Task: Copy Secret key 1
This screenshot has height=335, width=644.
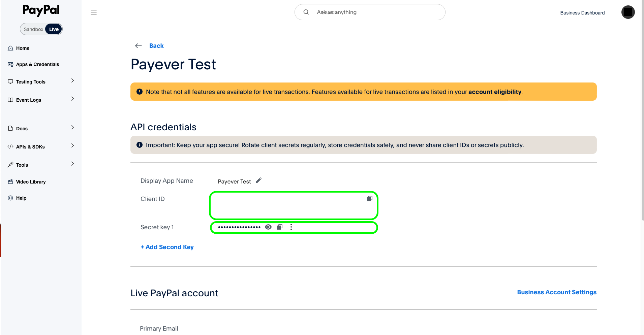Action: coord(280,227)
